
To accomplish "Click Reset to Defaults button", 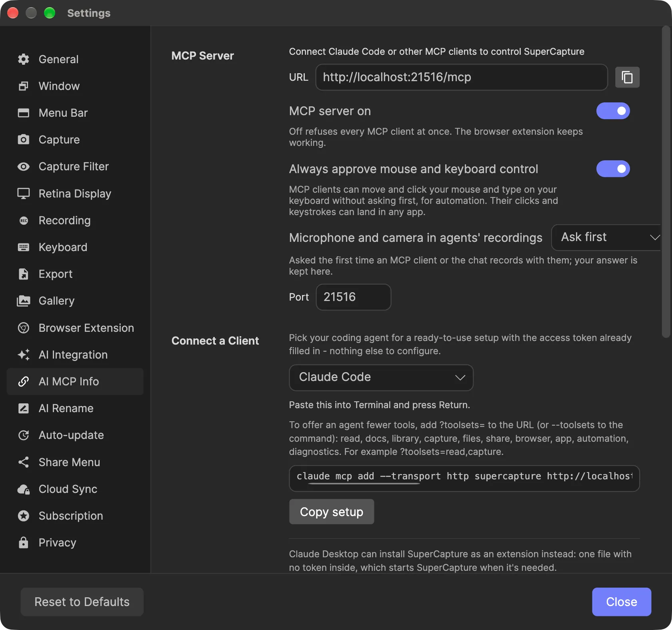I will [x=82, y=602].
